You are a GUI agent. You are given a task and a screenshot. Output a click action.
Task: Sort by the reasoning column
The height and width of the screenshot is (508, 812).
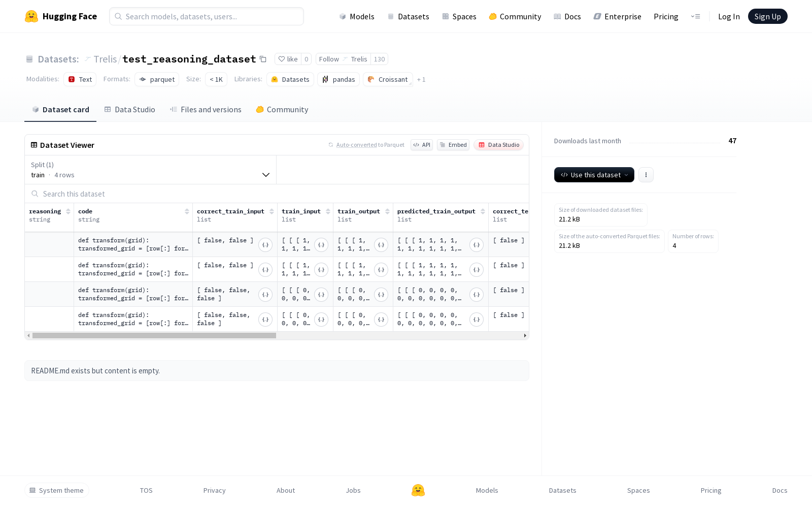tap(69, 211)
